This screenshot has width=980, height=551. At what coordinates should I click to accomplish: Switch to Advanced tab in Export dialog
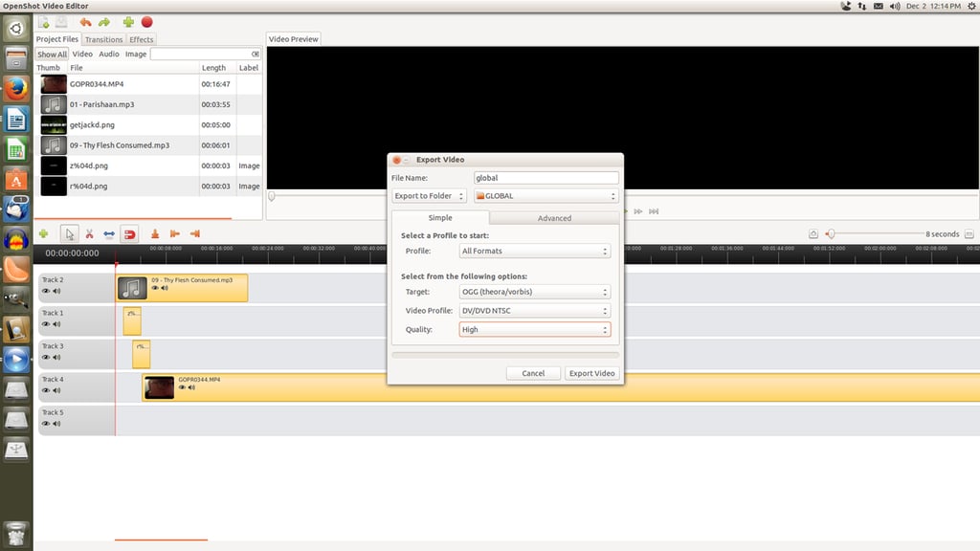554,218
